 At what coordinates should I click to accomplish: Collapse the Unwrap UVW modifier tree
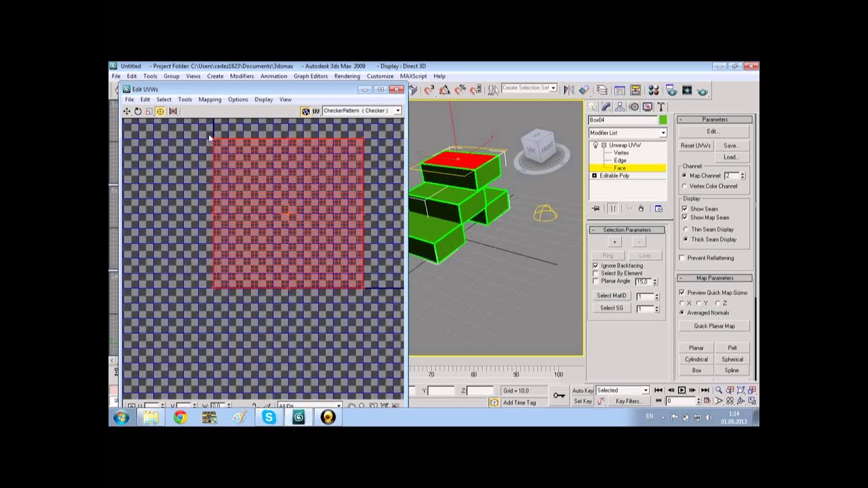pyautogui.click(x=604, y=145)
